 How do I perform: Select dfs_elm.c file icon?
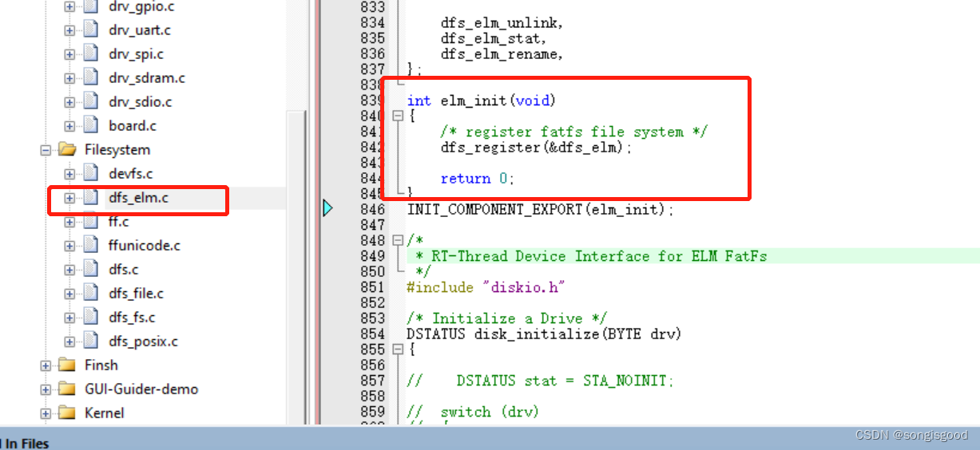coord(91,198)
